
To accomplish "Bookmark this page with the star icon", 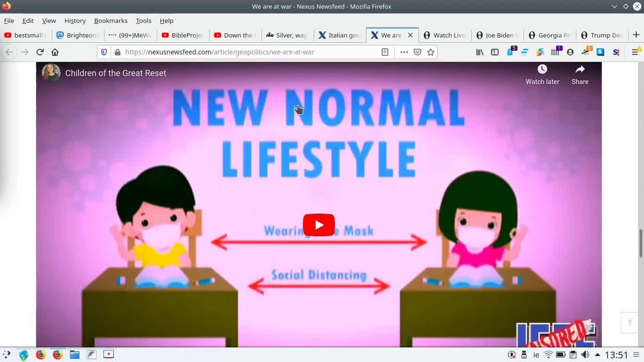I will [x=431, y=52].
